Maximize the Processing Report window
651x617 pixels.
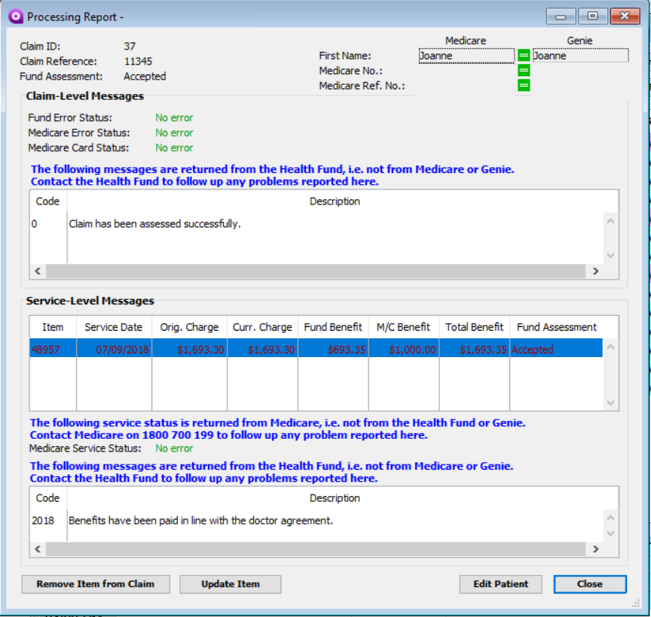tap(592, 17)
